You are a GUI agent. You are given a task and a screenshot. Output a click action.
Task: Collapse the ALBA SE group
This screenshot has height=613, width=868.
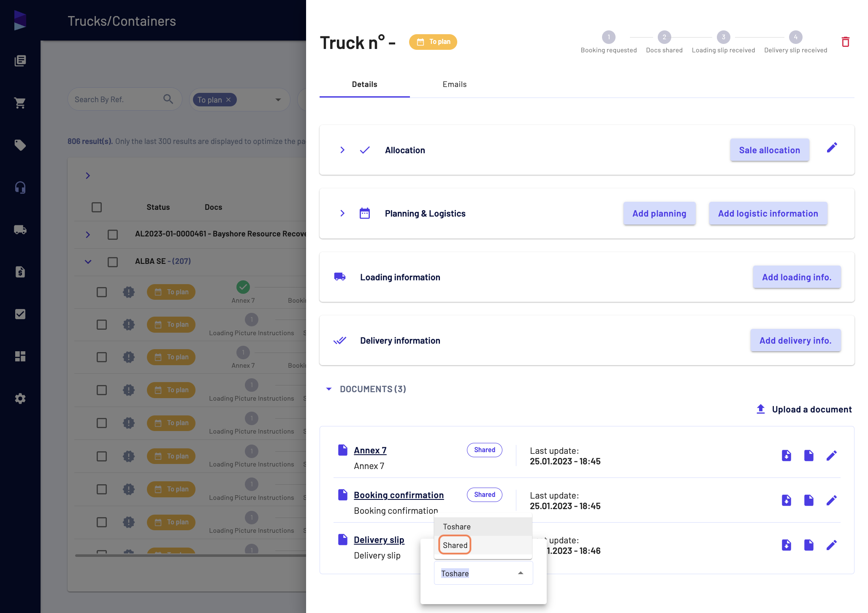pyautogui.click(x=88, y=262)
